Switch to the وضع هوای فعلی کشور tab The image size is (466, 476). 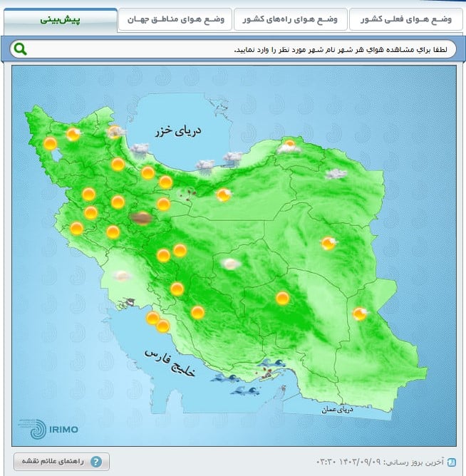405,19
